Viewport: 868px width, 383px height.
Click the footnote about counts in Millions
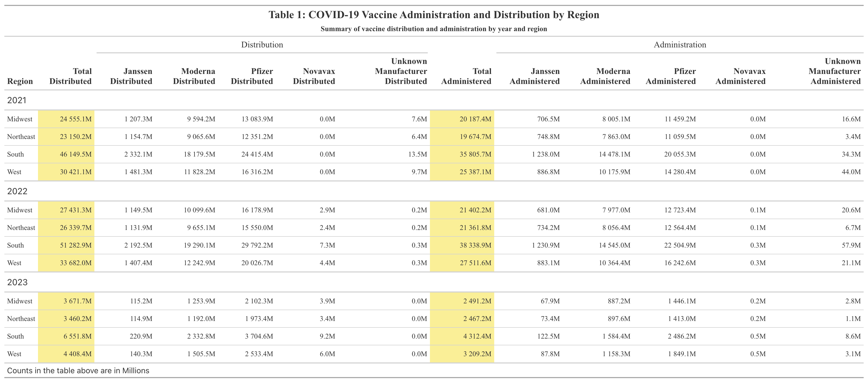[x=78, y=371]
